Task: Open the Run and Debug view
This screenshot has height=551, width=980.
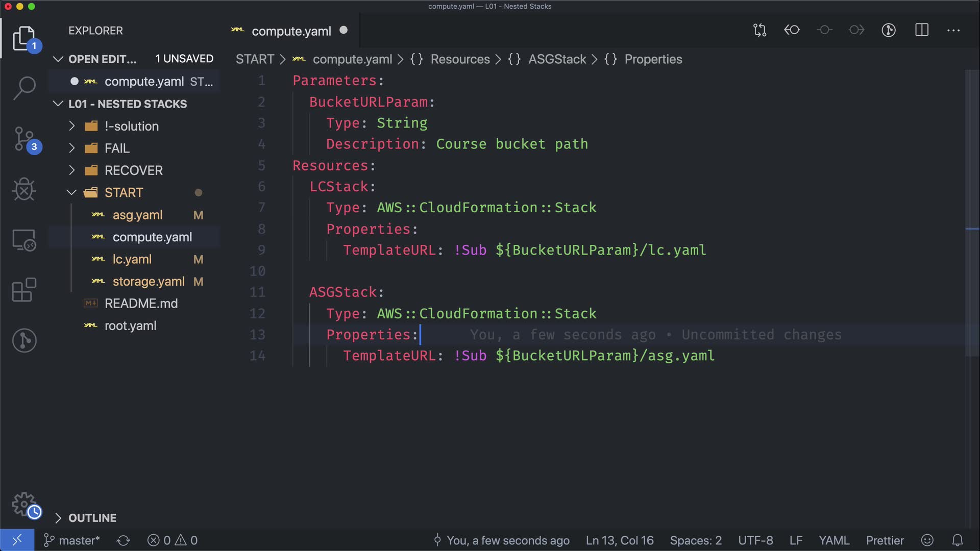Action: [24, 190]
